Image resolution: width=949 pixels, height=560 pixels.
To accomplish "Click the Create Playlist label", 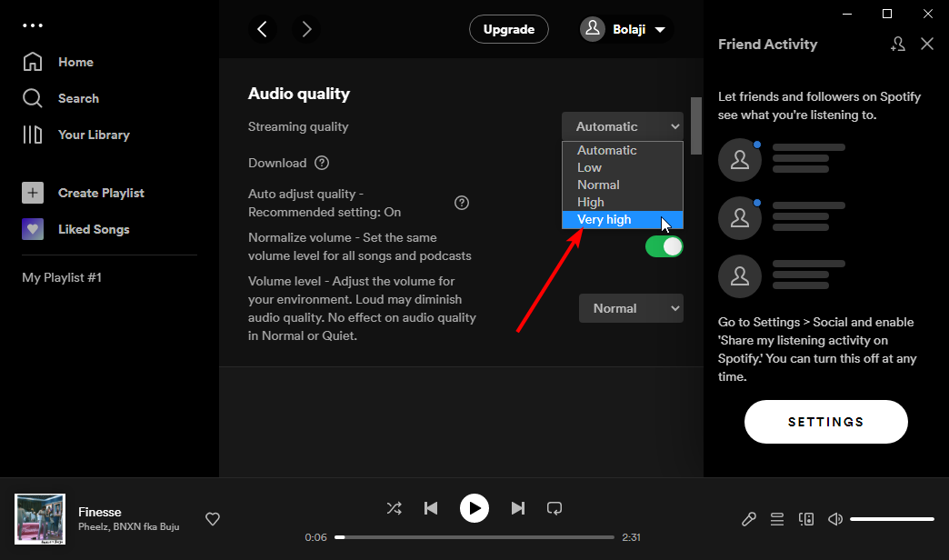I will pos(101,193).
